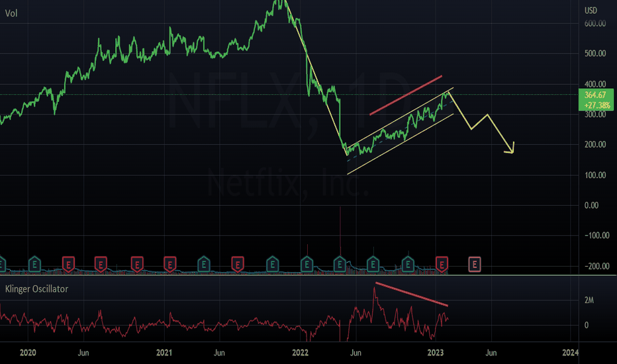
Task: Click the 500.00 price axis label
Action: (x=595, y=54)
